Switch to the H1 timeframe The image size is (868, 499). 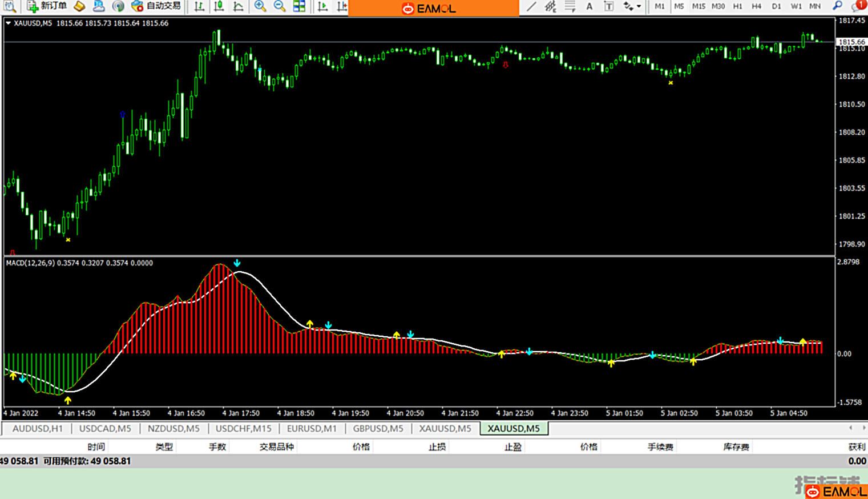point(737,6)
